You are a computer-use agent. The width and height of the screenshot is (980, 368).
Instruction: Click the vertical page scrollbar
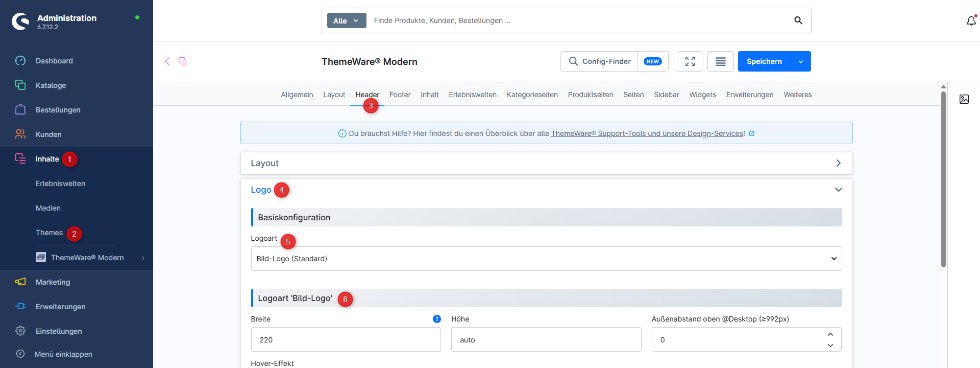(943, 179)
